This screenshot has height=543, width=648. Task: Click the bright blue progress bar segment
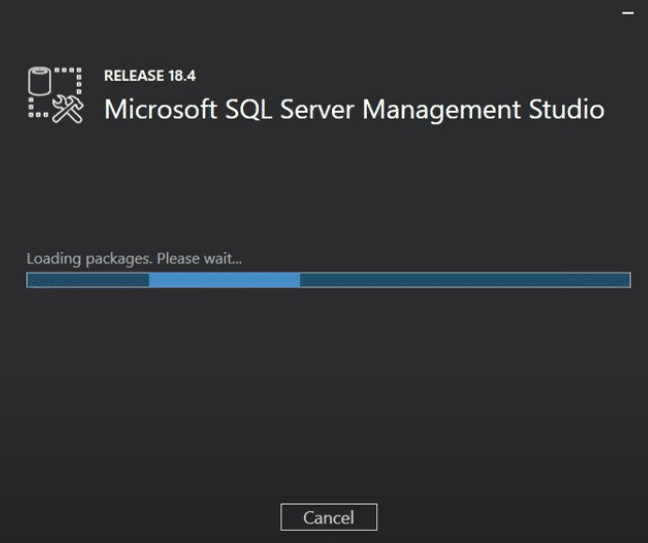224,280
